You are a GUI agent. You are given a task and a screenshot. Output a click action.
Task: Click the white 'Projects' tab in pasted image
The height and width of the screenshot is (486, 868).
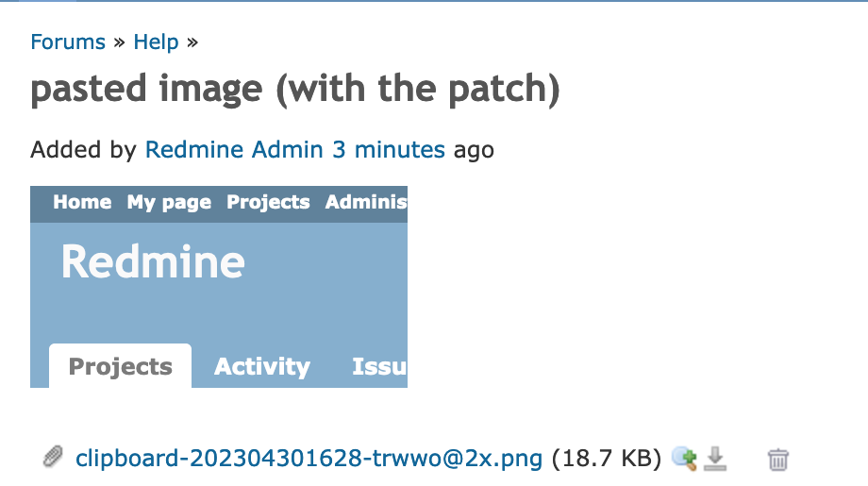coord(120,366)
